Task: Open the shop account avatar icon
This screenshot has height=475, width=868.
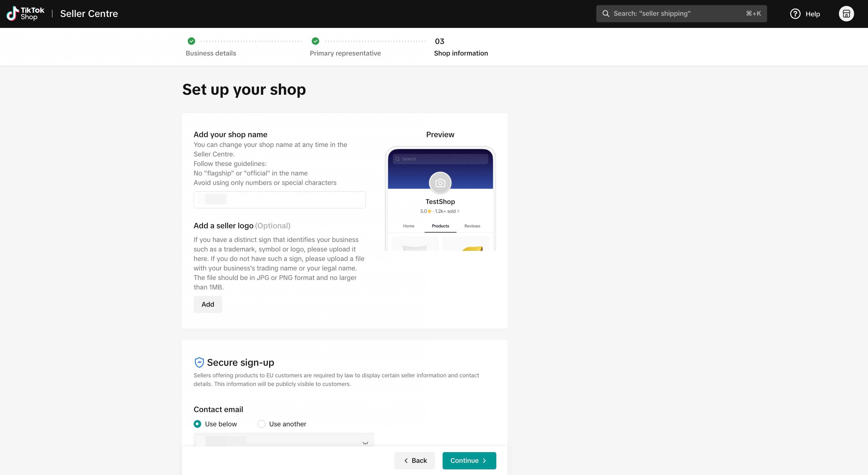Action: pyautogui.click(x=846, y=14)
